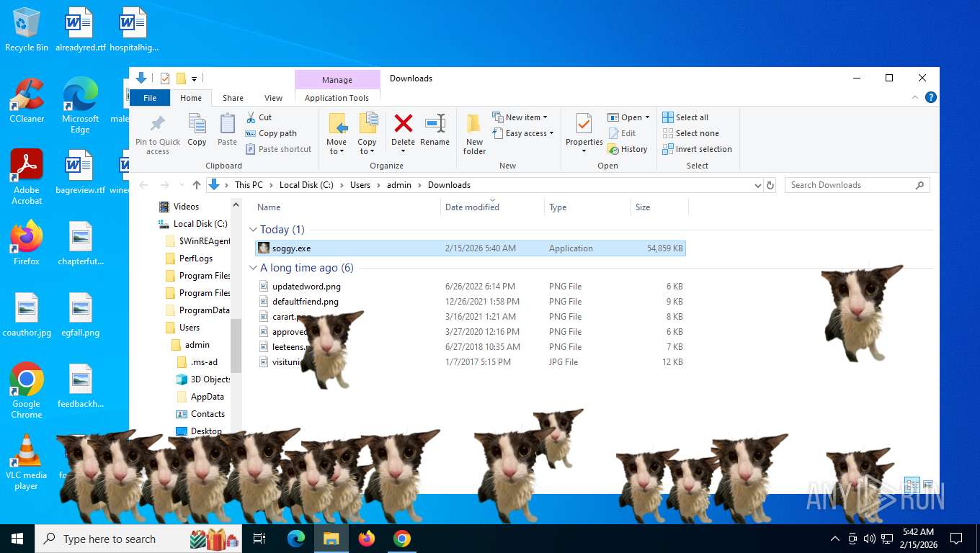The height and width of the screenshot is (553, 980).
Task: Collapse the Today group
Action: 253,230
